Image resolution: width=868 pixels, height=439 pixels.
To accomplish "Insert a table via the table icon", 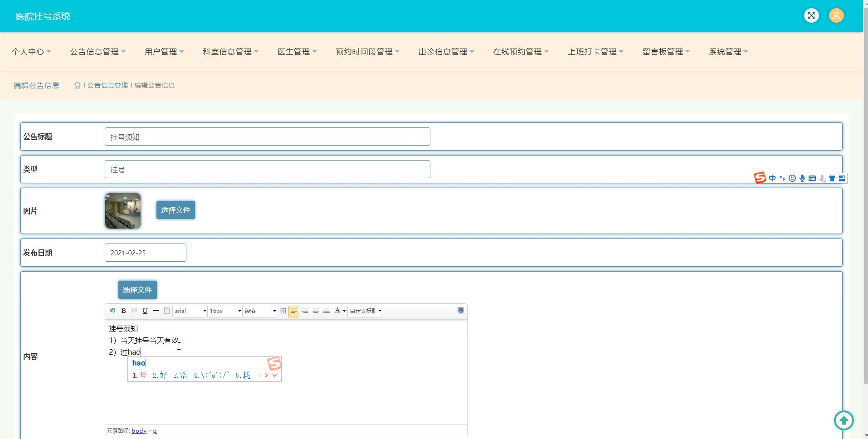I will tap(283, 311).
